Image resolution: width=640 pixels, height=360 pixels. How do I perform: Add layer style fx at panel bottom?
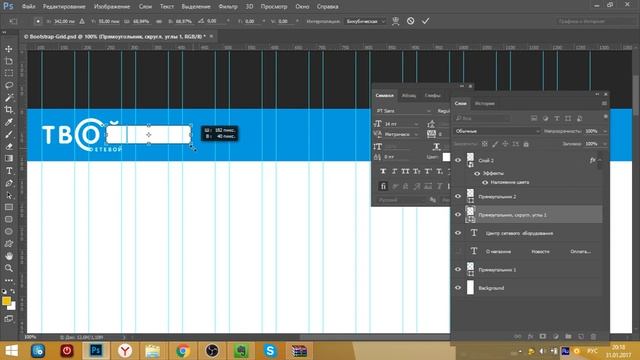coord(530,336)
